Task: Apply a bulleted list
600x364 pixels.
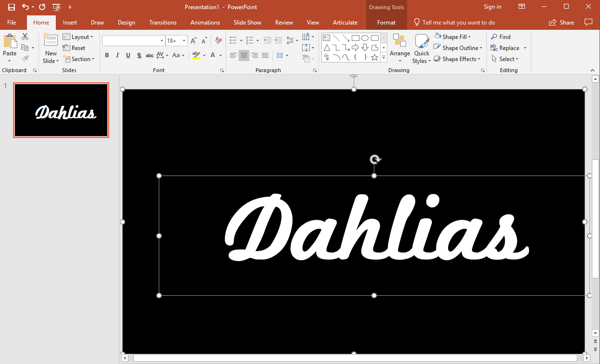Action: 233,40
